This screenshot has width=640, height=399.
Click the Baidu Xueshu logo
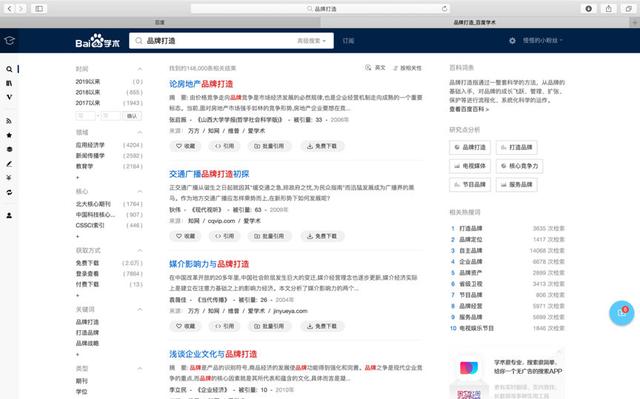tap(97, 41)
